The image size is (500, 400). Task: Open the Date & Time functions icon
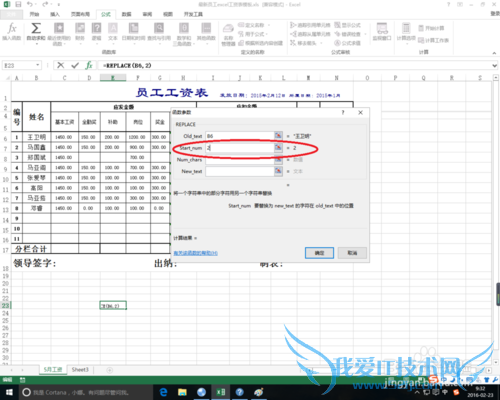tap(133, 28)
